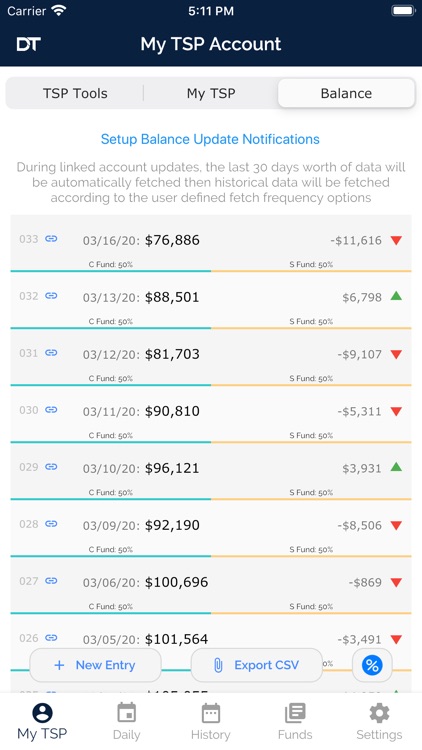Open the History calendar tab icon
422x750 pixels.
coord(211,714)
